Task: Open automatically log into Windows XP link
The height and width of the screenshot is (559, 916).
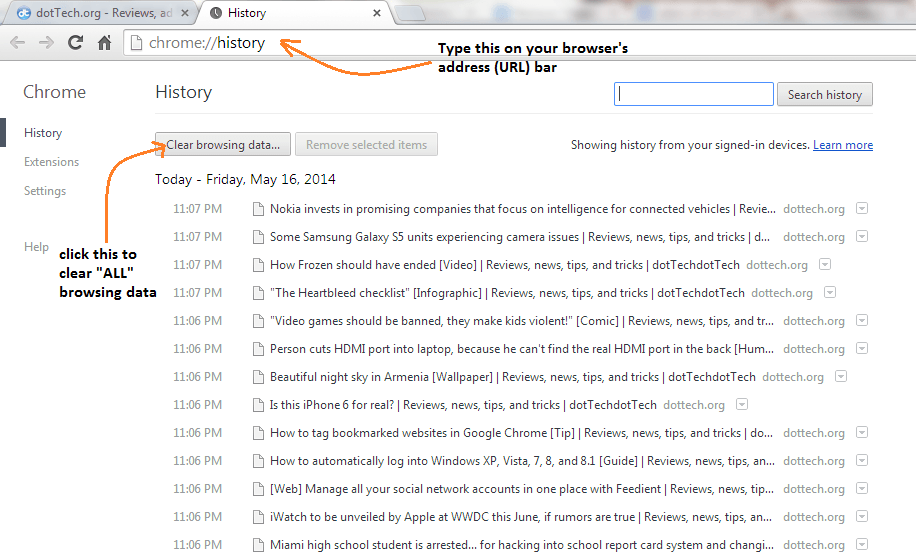Action: [x=522, y=461]
